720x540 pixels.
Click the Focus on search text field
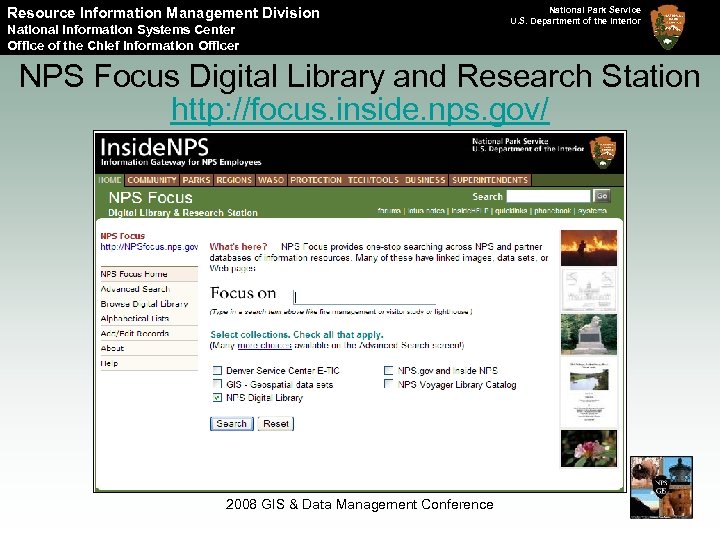pyautogui.click(x=364, y=297)
